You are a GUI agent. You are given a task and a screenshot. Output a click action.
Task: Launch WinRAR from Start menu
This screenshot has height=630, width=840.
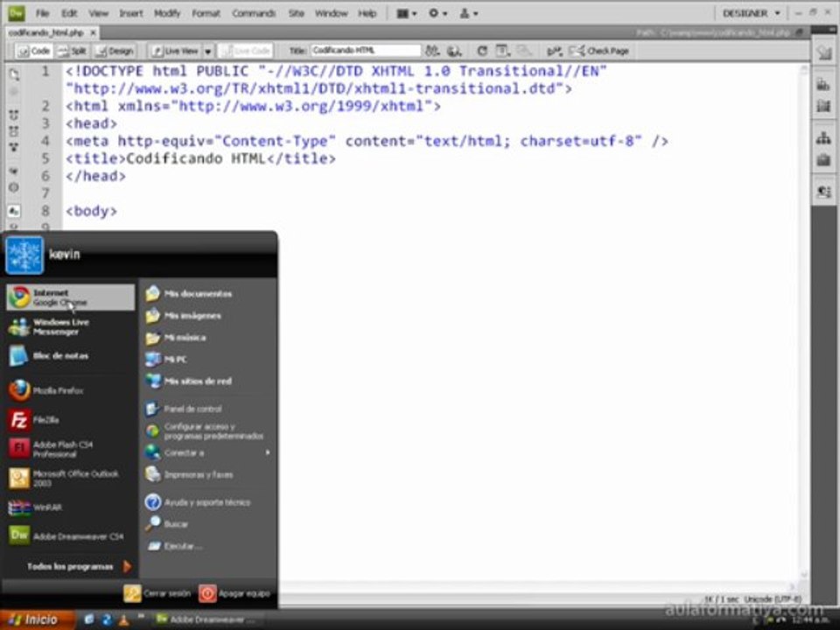click(70, 507)
